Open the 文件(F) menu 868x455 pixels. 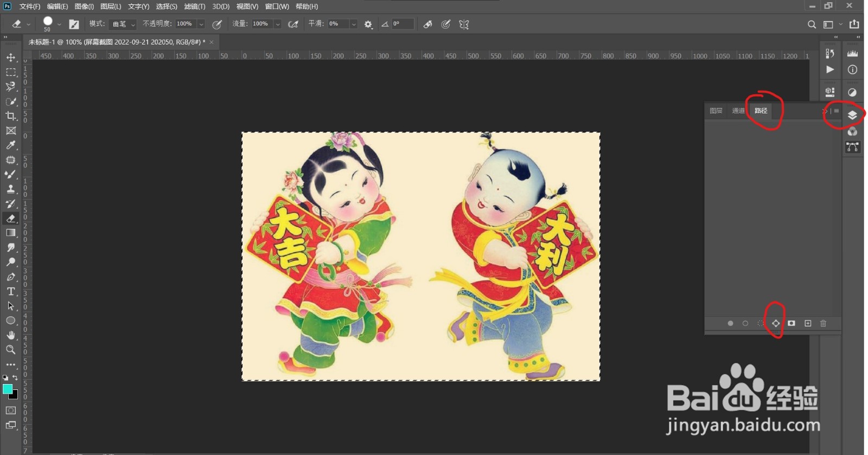(x=30, y=7)
